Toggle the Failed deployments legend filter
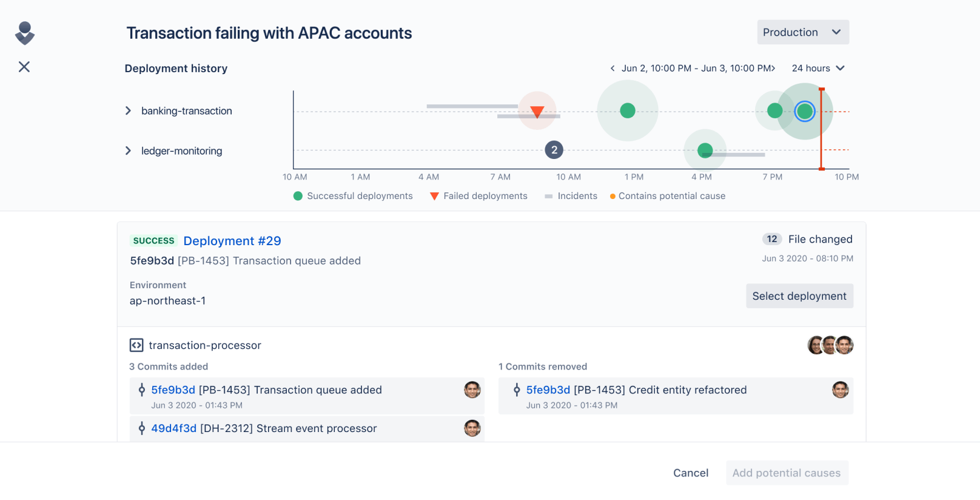Image resolution: width=980 pixels, height=500 pixels. point(478,195)
